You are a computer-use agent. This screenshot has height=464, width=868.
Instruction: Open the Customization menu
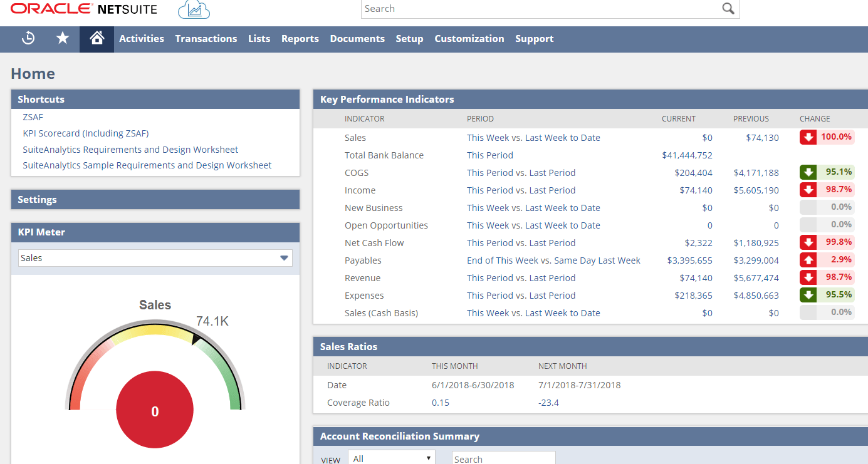(x=469, y=39)
